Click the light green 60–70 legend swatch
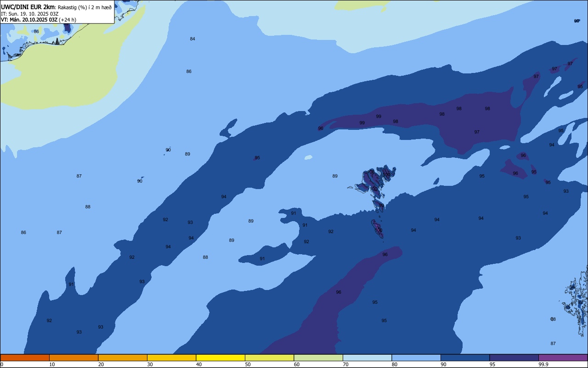The height and width of the screenshot is (368, 588). tap(318, 357)
